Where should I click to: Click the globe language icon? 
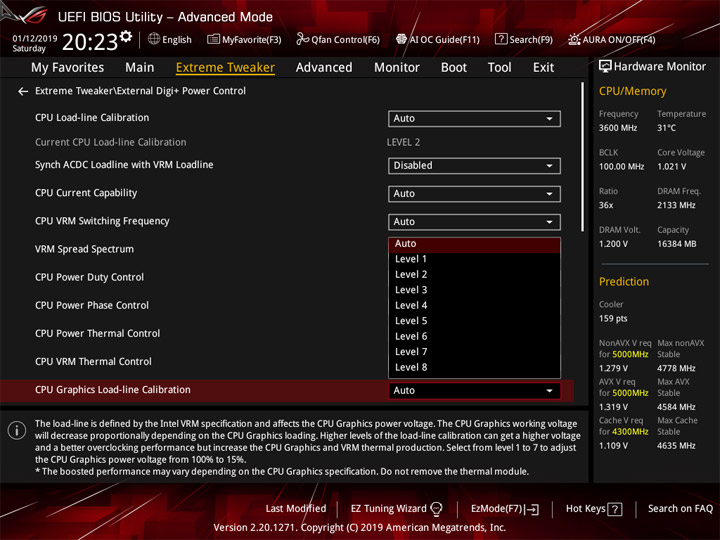[154, 39]
